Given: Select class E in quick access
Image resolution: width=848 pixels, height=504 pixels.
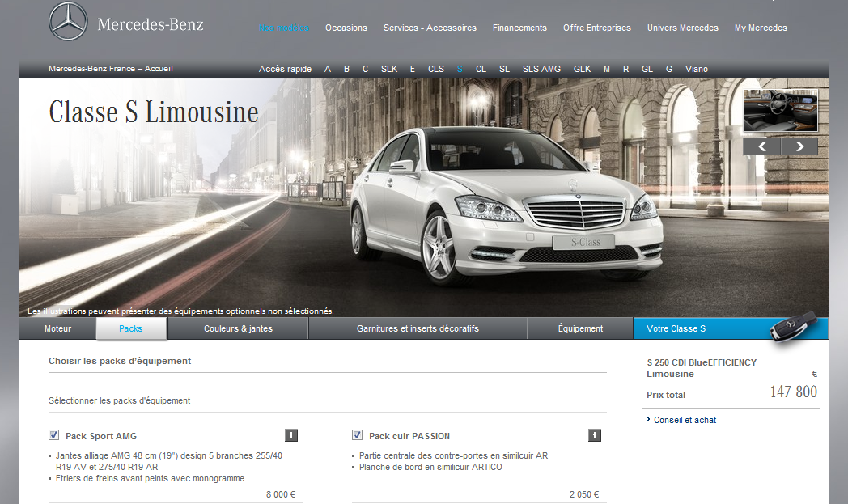Looking at the screenshot, I should click(x=413, y=70).
